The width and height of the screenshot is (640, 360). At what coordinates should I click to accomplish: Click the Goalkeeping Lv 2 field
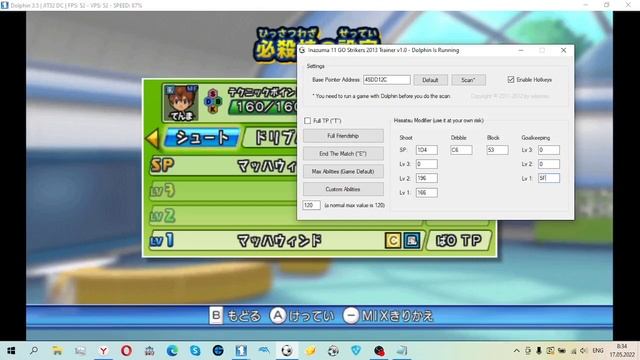coord(549,164)
